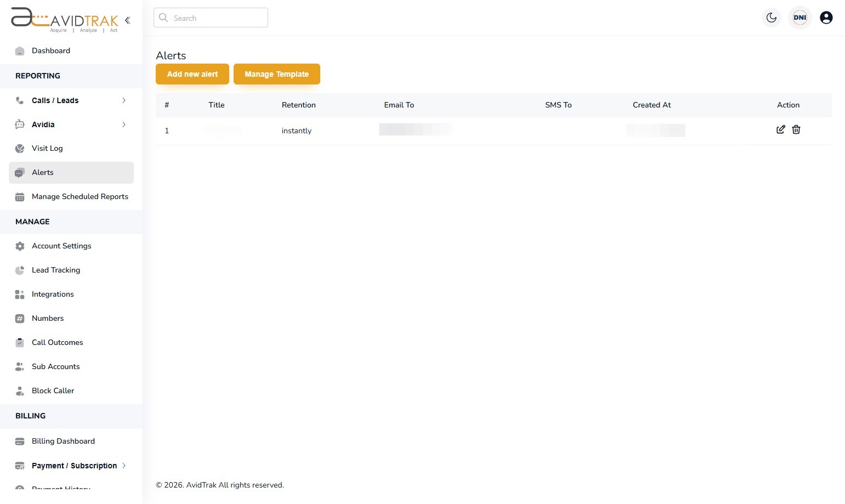Click the search magnifier icon

(x=163, y=18)
